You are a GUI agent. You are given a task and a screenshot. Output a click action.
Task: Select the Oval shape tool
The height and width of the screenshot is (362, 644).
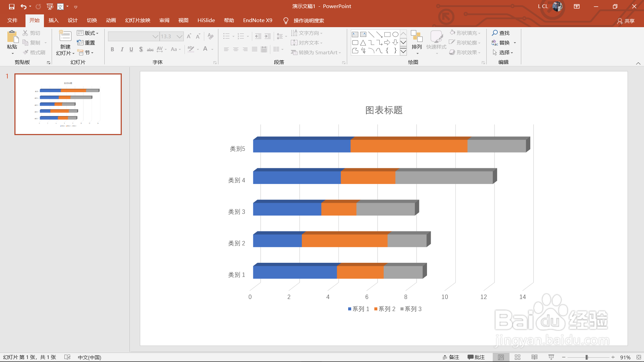(x=395, y=34)
